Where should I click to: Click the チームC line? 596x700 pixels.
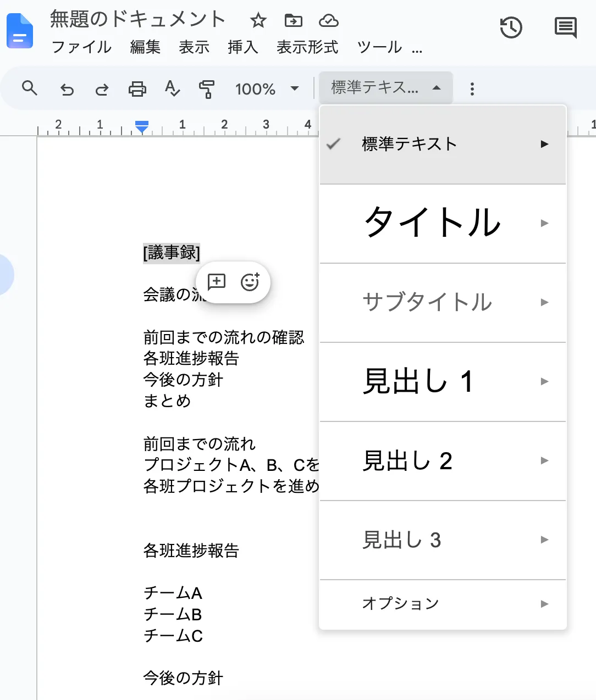173,636
